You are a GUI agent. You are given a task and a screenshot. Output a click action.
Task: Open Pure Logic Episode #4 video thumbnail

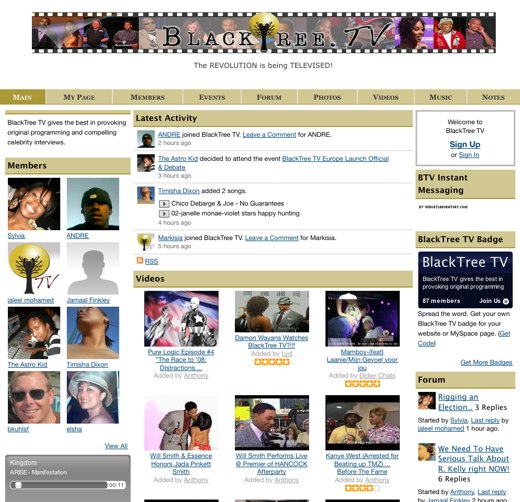coord(181,319)
